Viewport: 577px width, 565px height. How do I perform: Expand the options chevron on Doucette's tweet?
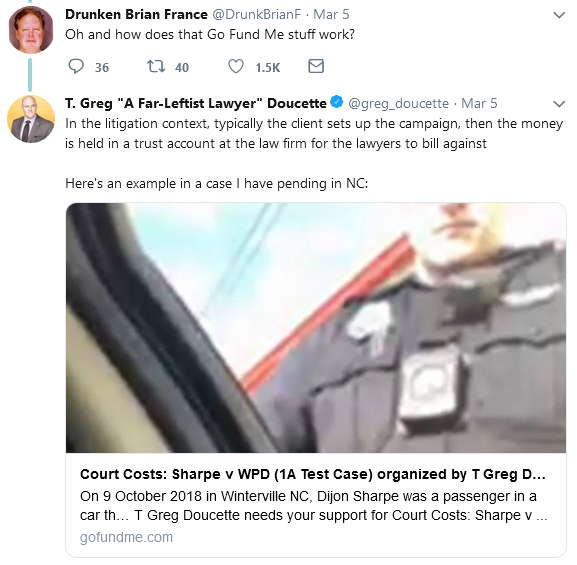(x=559, y=104)
